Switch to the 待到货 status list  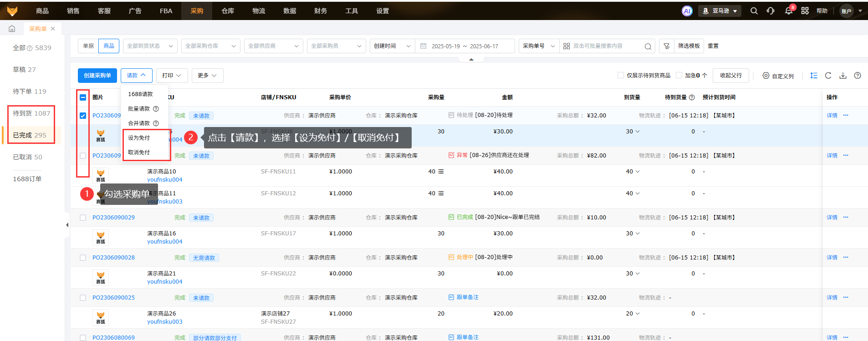[x=31, y=113]
